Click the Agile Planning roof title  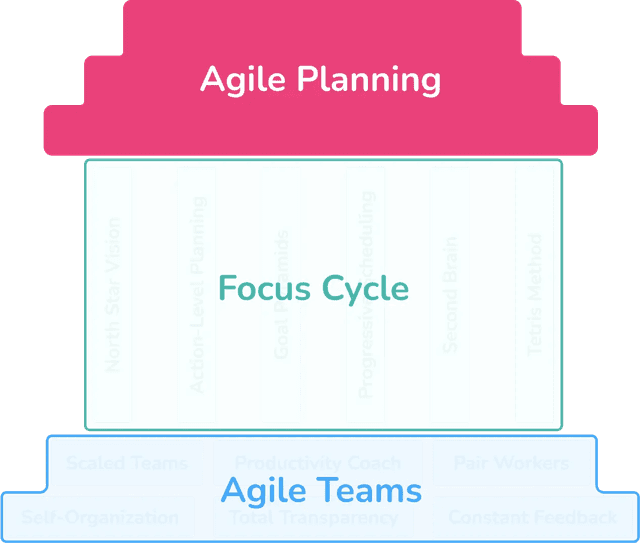click(x=320, y=79)
